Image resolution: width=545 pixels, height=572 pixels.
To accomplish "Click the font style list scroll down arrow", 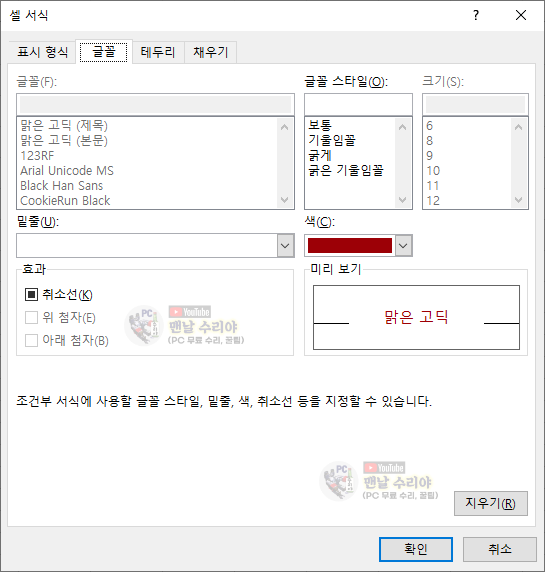I will (x=402, y=200).
